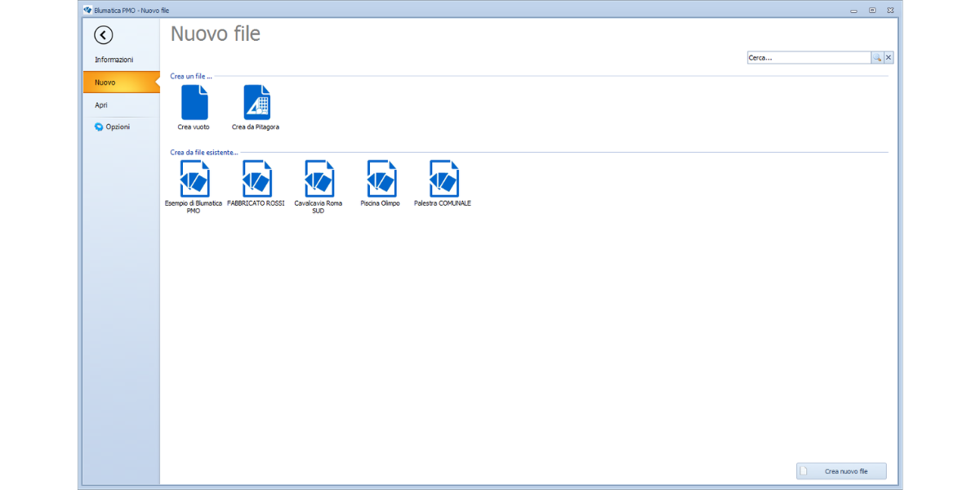Select the FABBRICATO ROSSI file template
This screenshot has width=980, height=490.
click(x=256, y=179)
